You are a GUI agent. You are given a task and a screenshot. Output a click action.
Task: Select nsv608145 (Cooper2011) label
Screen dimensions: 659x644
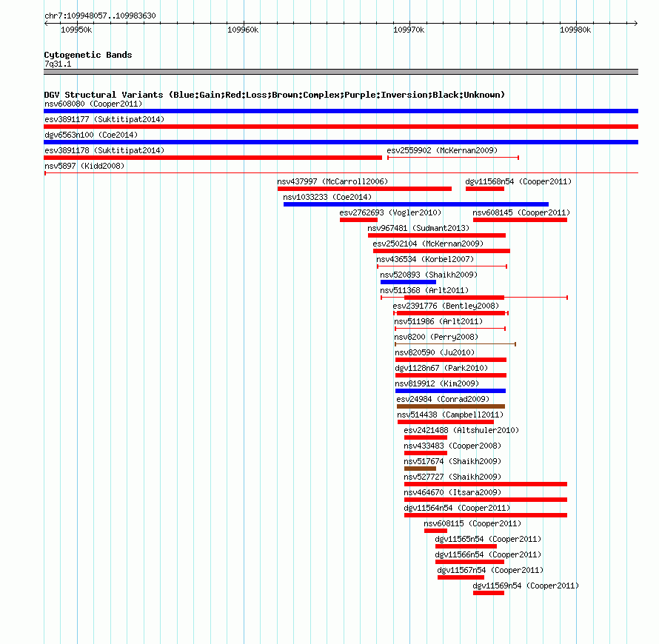[x=521, y=212]
